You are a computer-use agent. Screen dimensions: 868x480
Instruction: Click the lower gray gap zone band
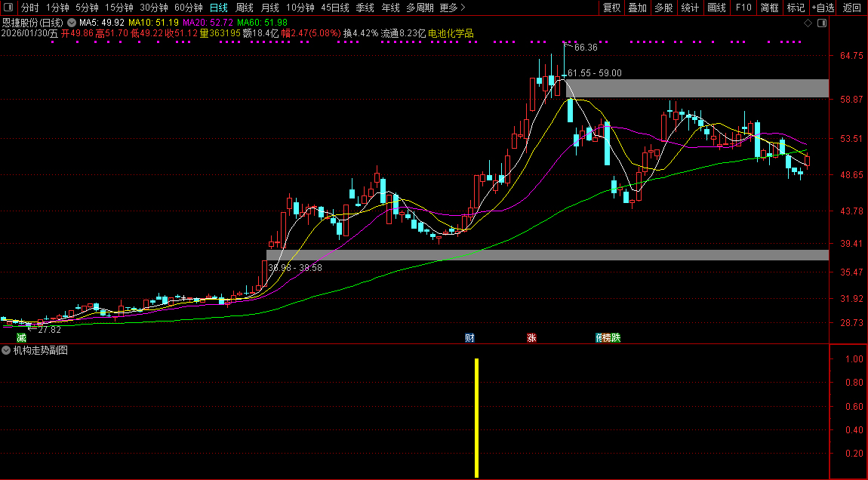pos(547,255)
